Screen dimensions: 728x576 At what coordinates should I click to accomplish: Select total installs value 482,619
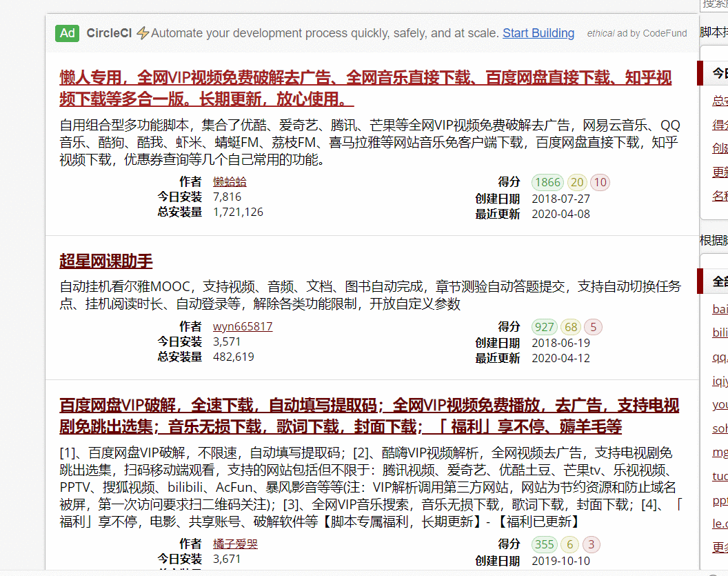point(233,357)
